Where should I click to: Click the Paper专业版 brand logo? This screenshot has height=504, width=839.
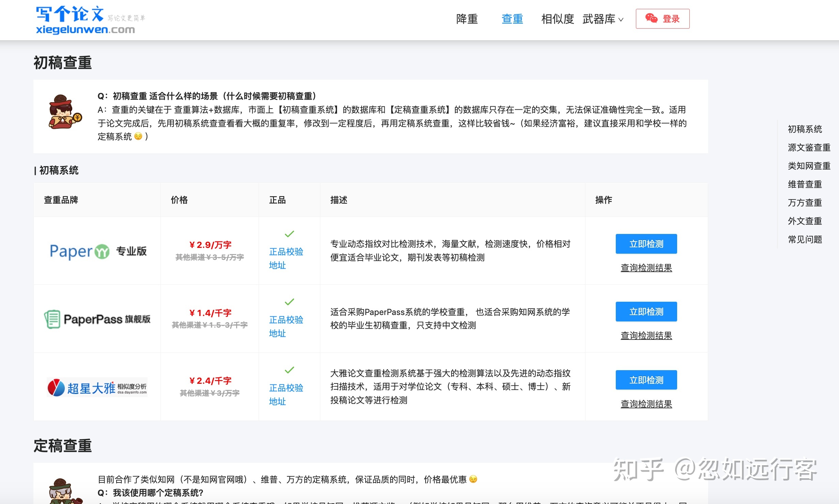coord(98,251)
